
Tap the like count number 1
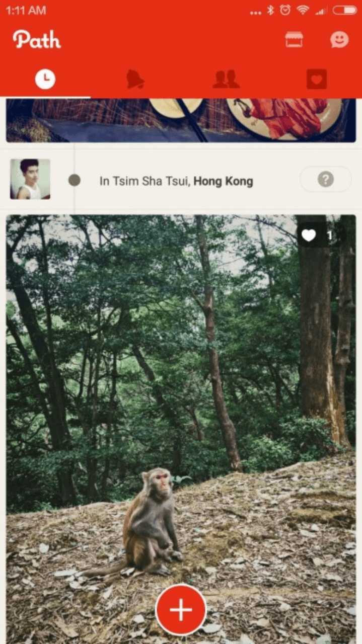point(330,235)
